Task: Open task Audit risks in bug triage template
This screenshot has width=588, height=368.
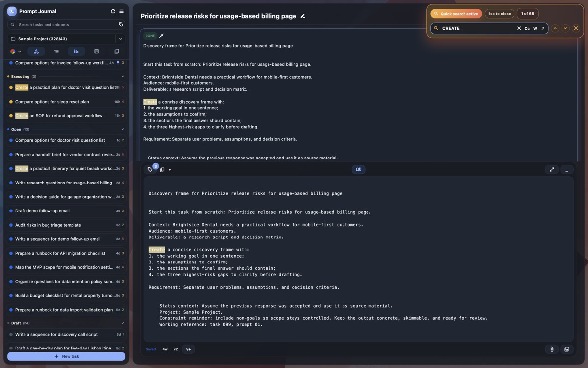Action: coord(66,225)
